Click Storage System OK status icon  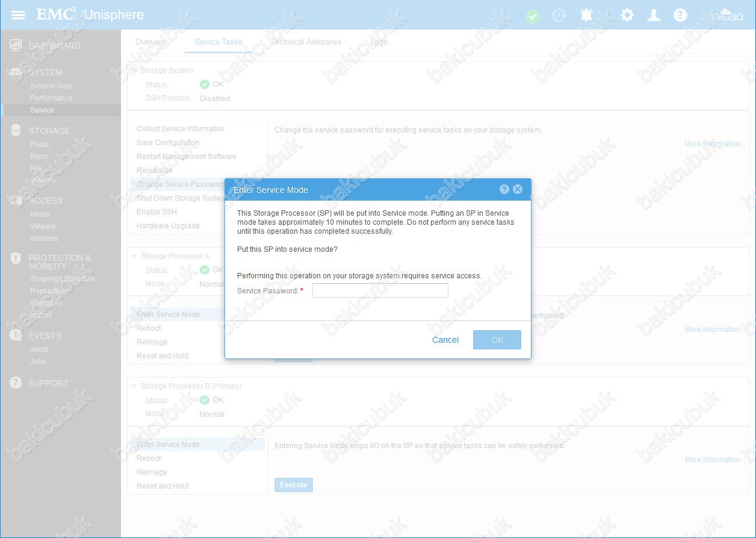tap(205, 84)
